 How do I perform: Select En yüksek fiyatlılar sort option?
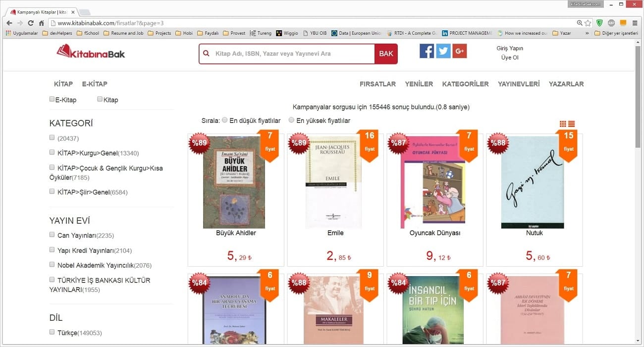[292, 120]
